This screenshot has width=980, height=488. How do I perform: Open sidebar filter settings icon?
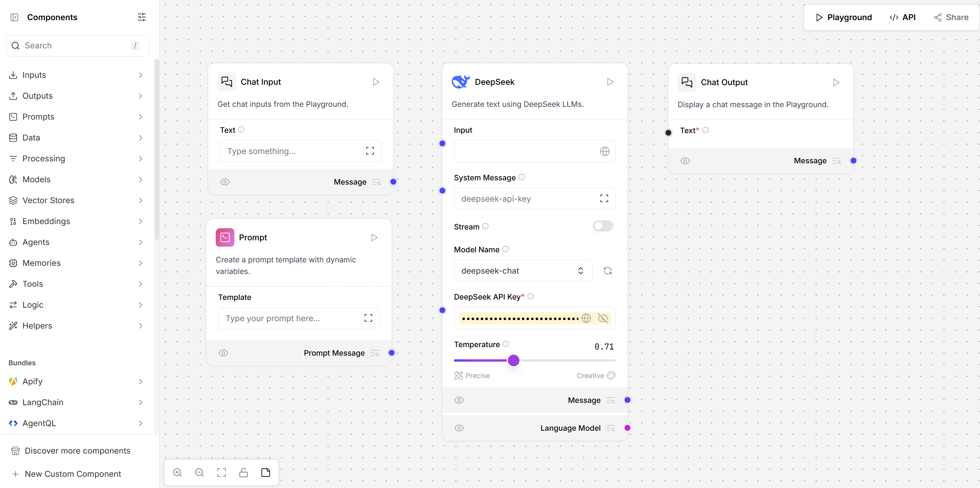click(x=142, y=17)
